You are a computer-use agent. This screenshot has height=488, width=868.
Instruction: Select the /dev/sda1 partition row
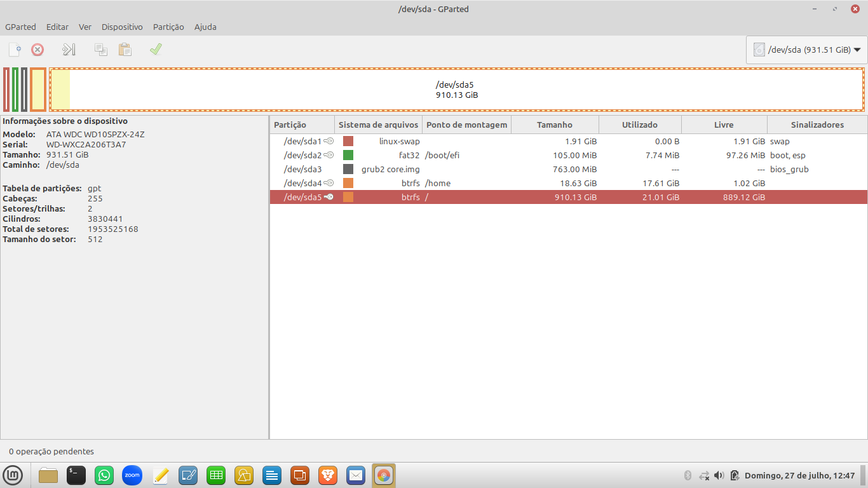pos(569,141)
